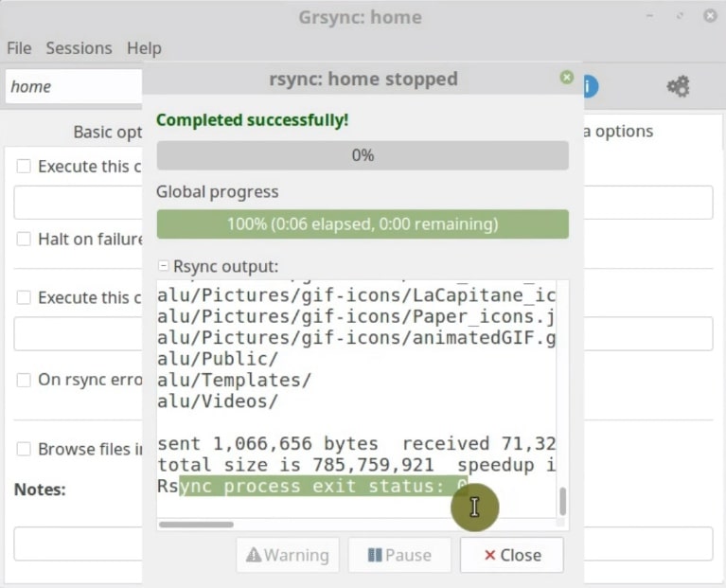726x588 pixels.
Task: Dismiss the dialog via its green corner close icon
Action: coord(567,78)
